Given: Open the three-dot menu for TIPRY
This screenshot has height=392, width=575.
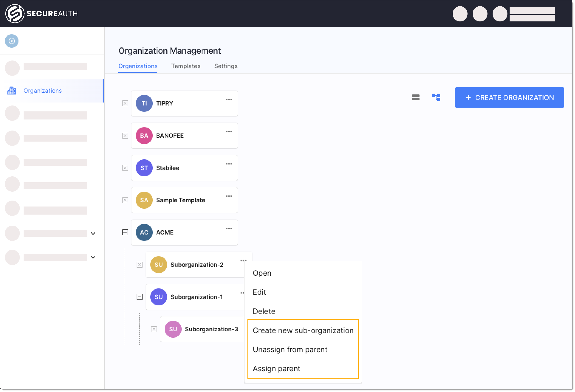Looking at the screenshot, I should pos(229,99).
